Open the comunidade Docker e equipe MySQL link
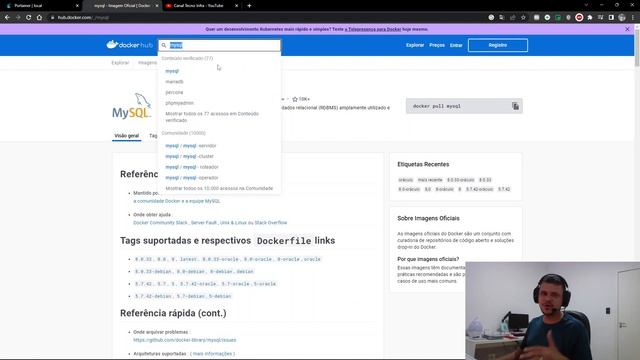 pos(177,201)
